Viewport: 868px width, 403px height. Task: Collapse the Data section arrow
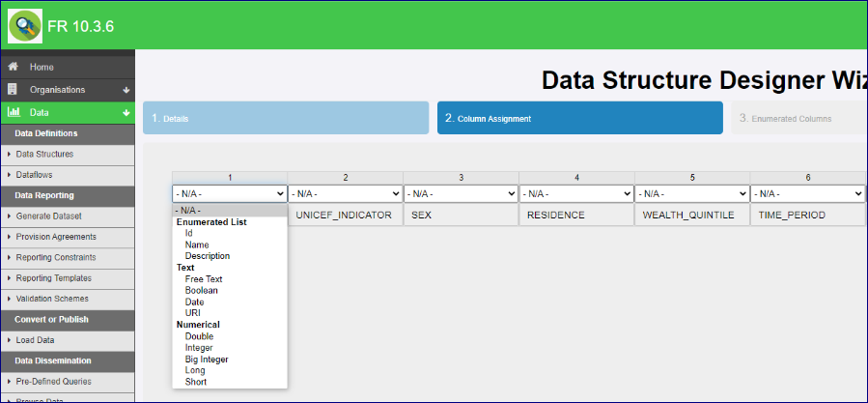pos(126,112)
